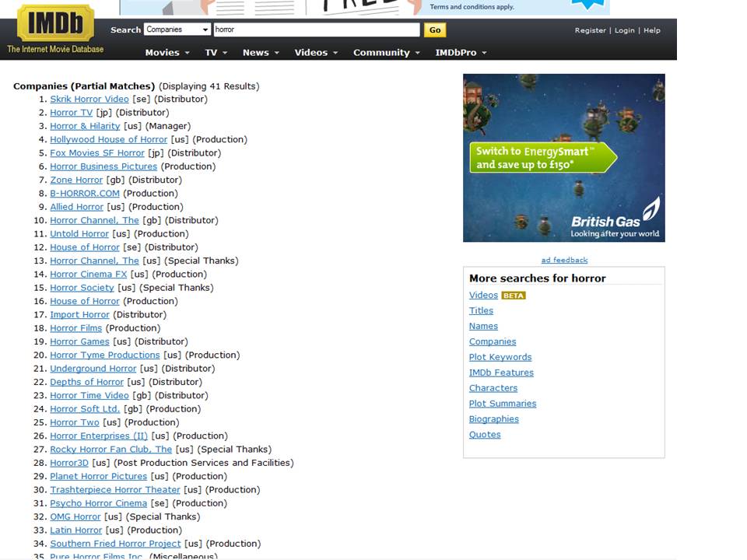Viewport: 747px width, 560px height.
Task: Search Characters for horror
Action: click(493, 388)
